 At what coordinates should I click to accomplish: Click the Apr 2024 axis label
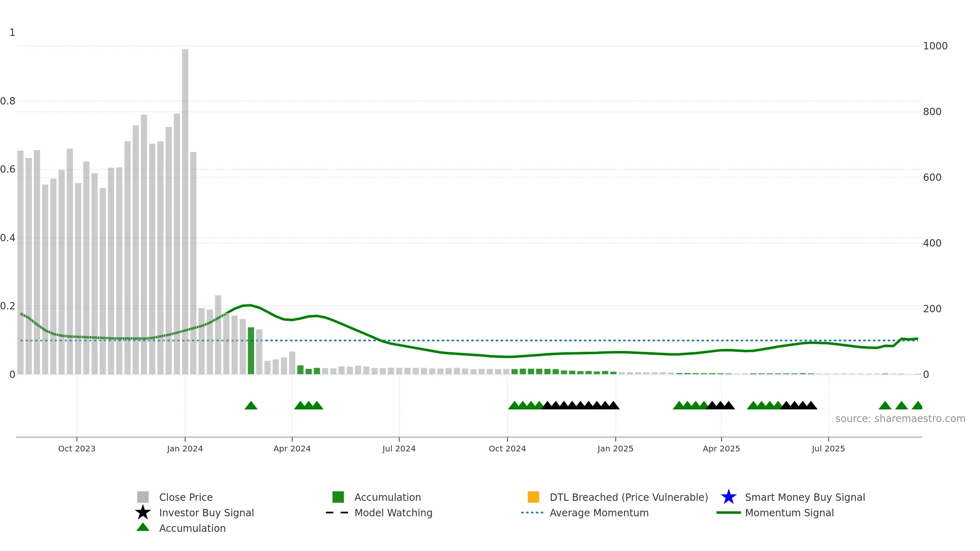click(x=292, y=449)
